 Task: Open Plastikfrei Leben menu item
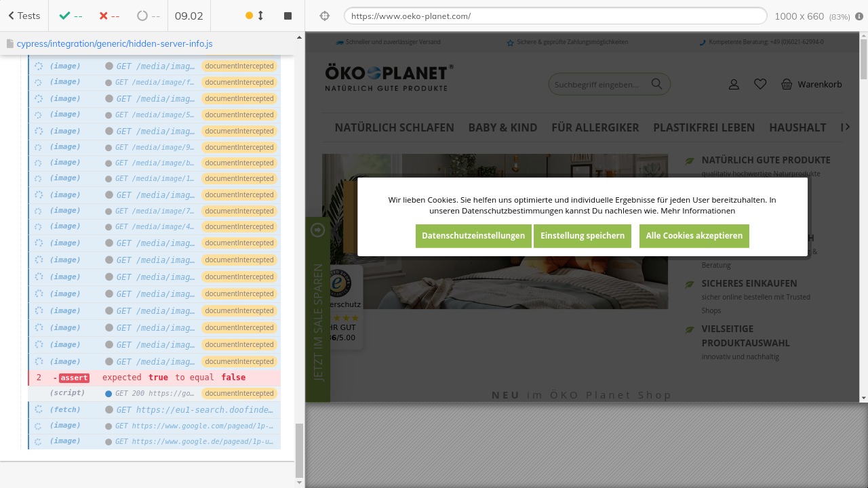pyautogui.click(x=704, y=127)
